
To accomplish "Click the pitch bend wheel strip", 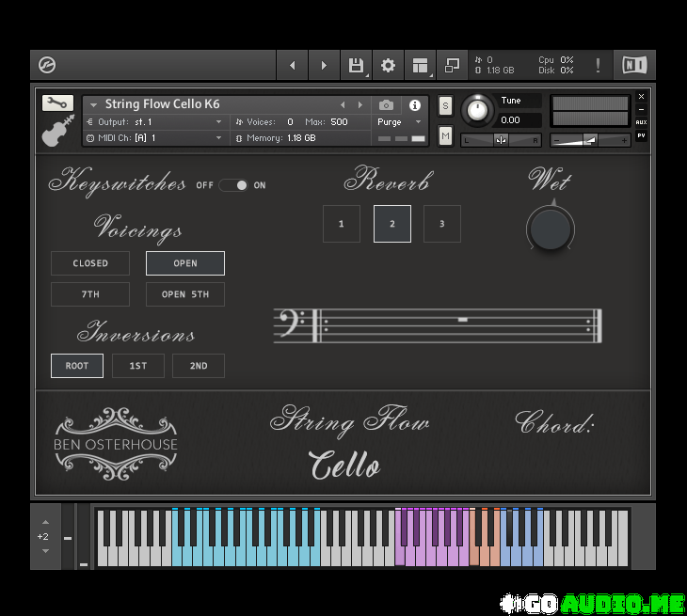I will click(x=68, y=536).
